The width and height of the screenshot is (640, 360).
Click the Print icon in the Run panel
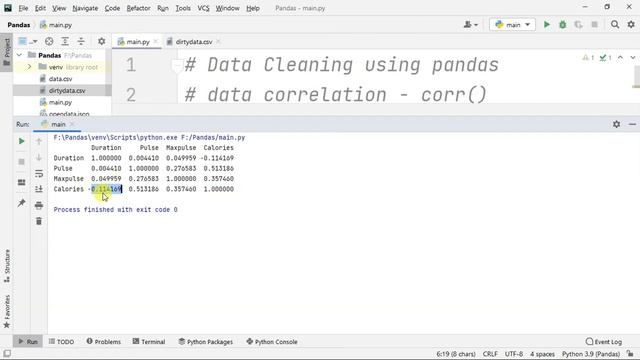(x=39, y=205)
